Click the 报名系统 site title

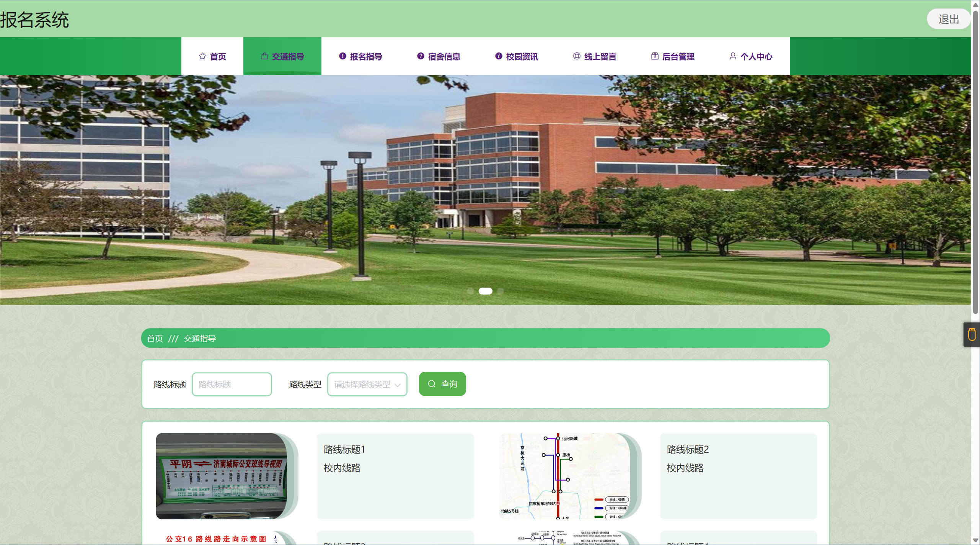[34, 20]
